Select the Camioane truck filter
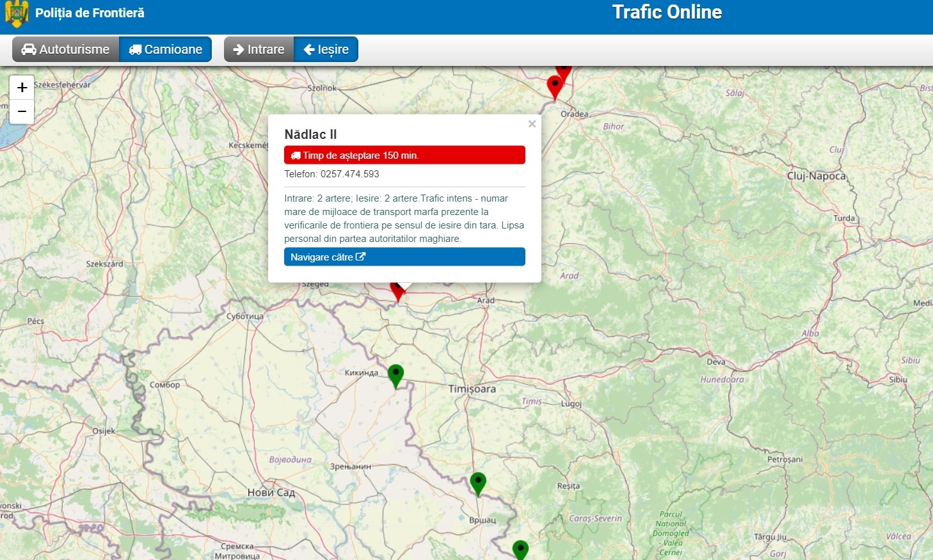The image size is (933, 560). tap(166, 49)
